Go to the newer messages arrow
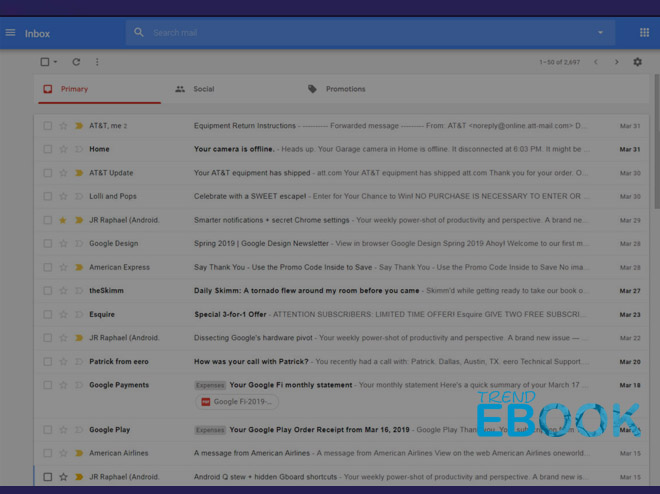The width and height of the screenshot is (660, 494). pos(596,62)
